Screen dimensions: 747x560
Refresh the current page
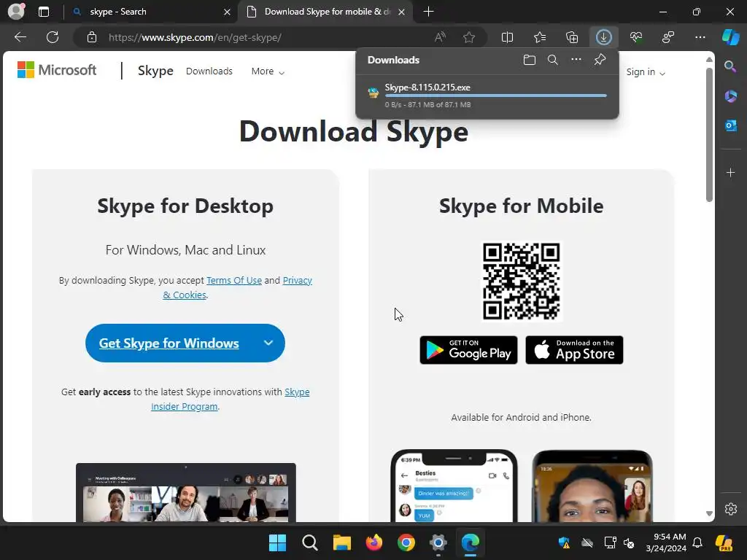[x=53, y=37]
